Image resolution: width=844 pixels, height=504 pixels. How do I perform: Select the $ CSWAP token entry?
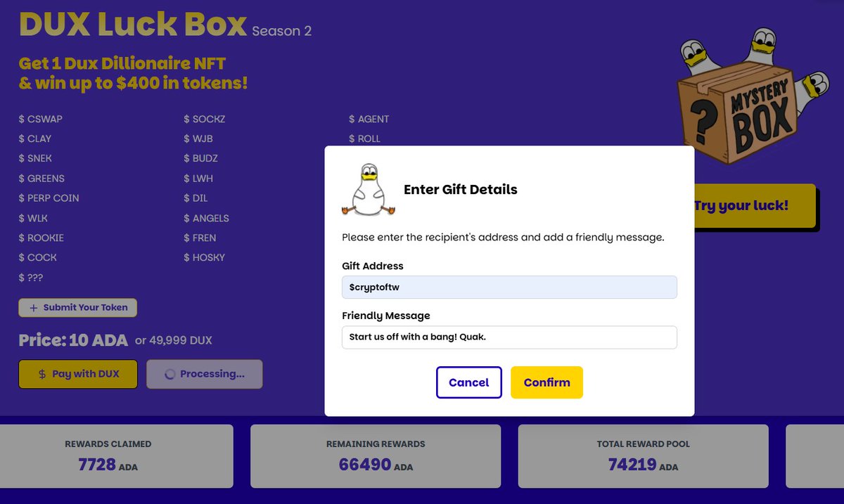coord(41,119)
